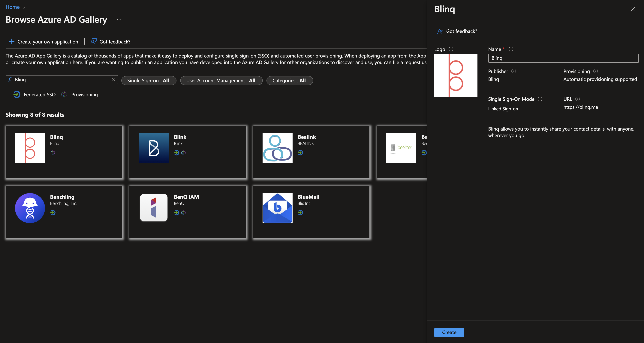
Task: Show info about Publisher
Action: 513,71
